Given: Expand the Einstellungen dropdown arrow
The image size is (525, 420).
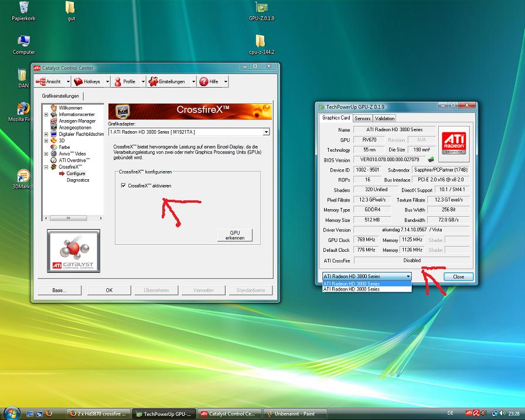Looking at the screenshot, I should pos(193,81).
